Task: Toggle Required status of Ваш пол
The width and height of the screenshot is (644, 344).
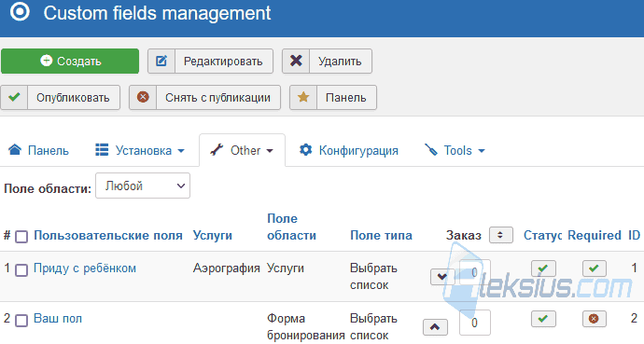Action: point(594,319)
